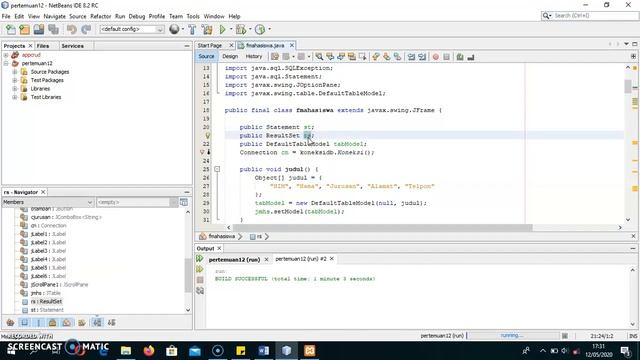Screen dimensions: 640x360
Task: Click the Build Project hammer icon
Action: pos(192,29)
